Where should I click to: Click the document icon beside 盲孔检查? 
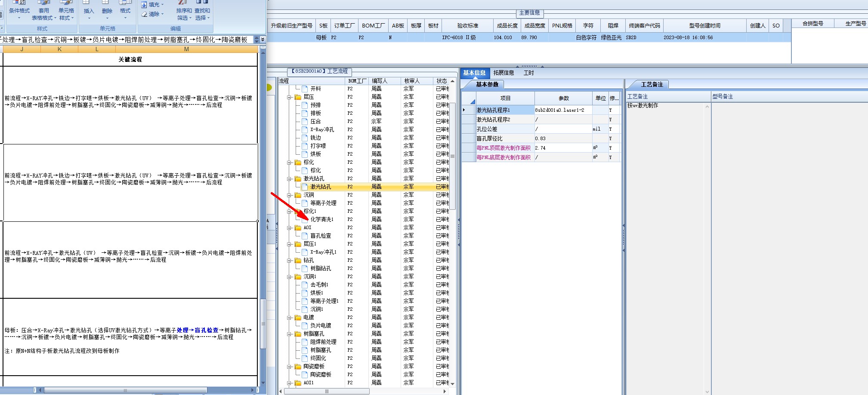[305, 236]
